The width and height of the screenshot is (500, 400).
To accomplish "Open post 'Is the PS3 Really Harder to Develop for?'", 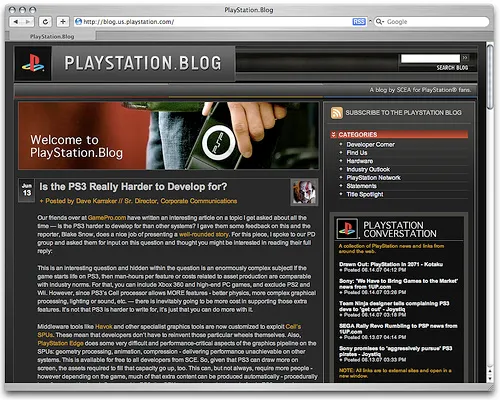I will [133, 186].
